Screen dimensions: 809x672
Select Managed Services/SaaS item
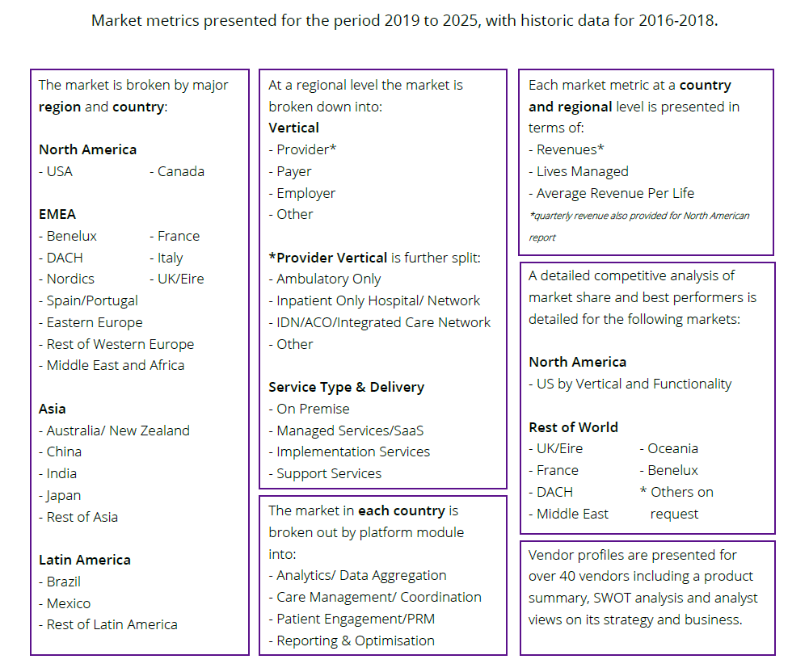coord(346,430)
